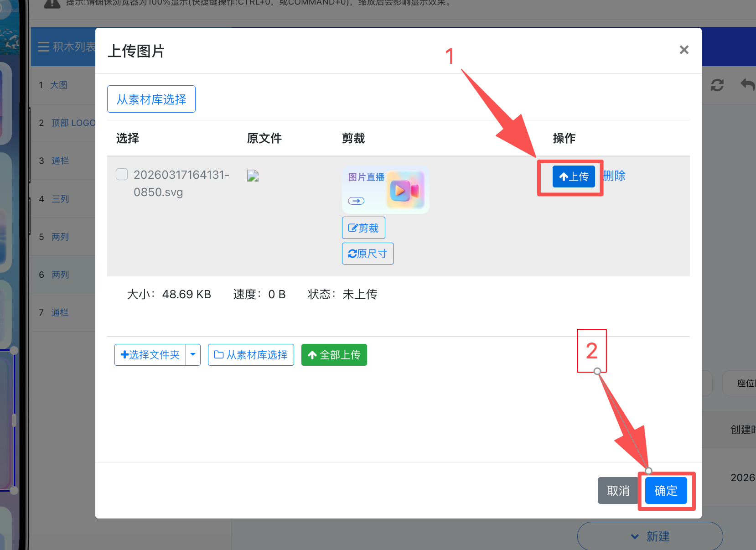The width and height of the screenshot is (756, 550).
Task: Open the bottom 从素材库选择 folder button
Action: [251, 355]
